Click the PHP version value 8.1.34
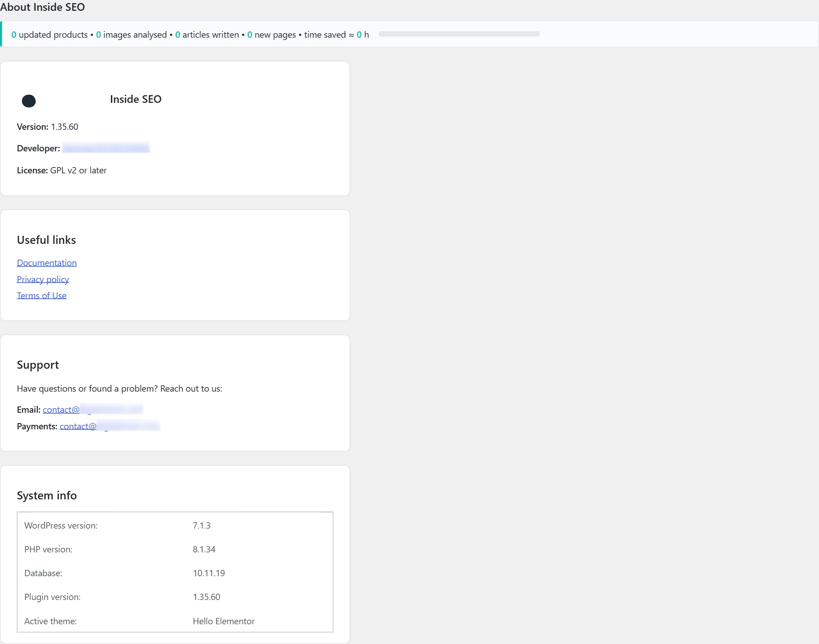 coord(204,549)
